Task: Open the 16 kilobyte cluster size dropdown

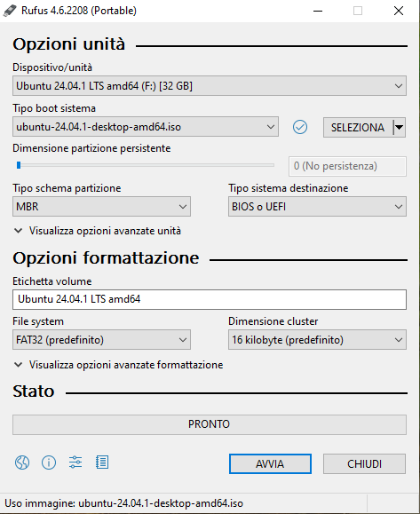Action: pyautogui.click(x=317, y=340)
